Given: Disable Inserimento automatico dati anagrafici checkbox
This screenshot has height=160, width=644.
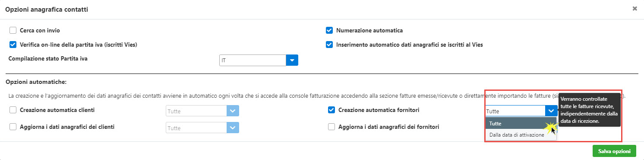Looking at the screenshot, I should pyautogui.click(x=329, y=45).
